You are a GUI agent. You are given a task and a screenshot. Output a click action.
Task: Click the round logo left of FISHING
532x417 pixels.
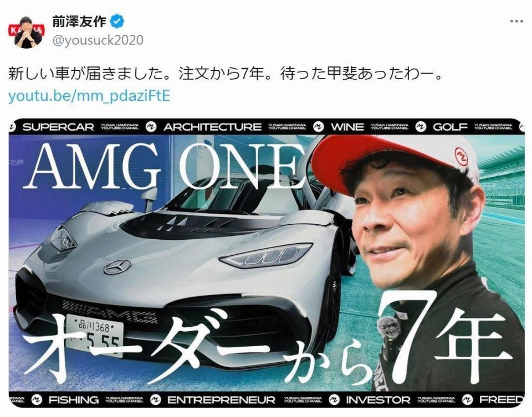[x=37, y=400]
